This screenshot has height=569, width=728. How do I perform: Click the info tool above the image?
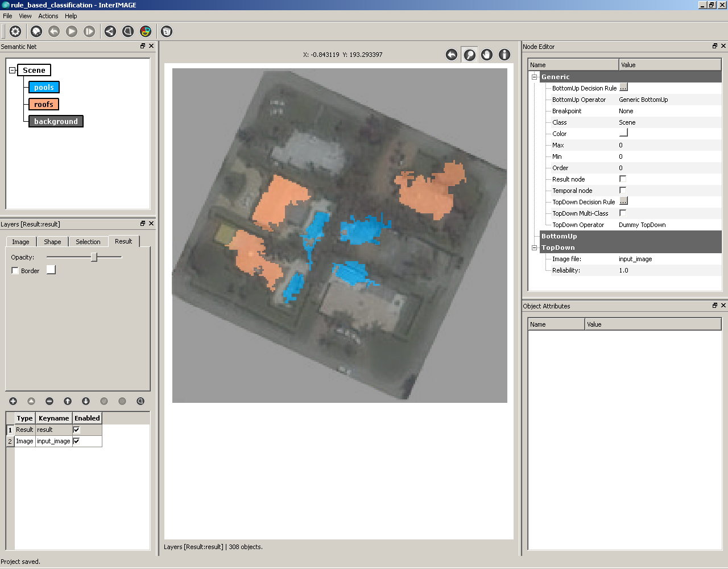(504, 55)
